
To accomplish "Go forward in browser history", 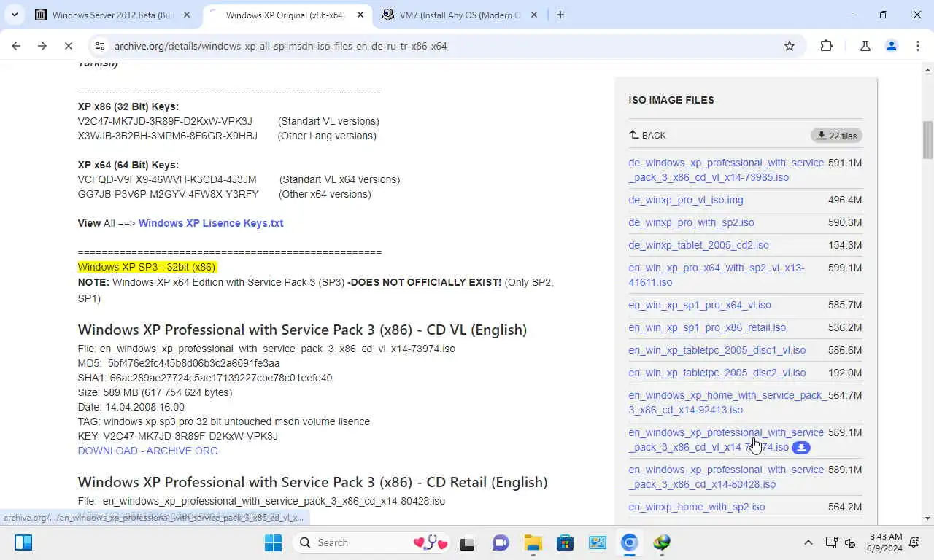I will pyautogui.click(x=42, y=46).
